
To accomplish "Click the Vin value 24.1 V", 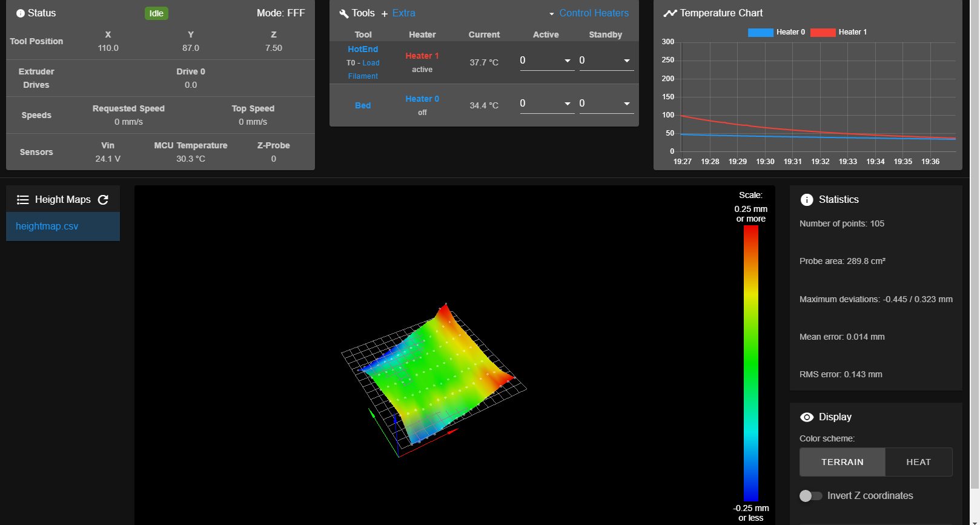I will pos(108,159).
